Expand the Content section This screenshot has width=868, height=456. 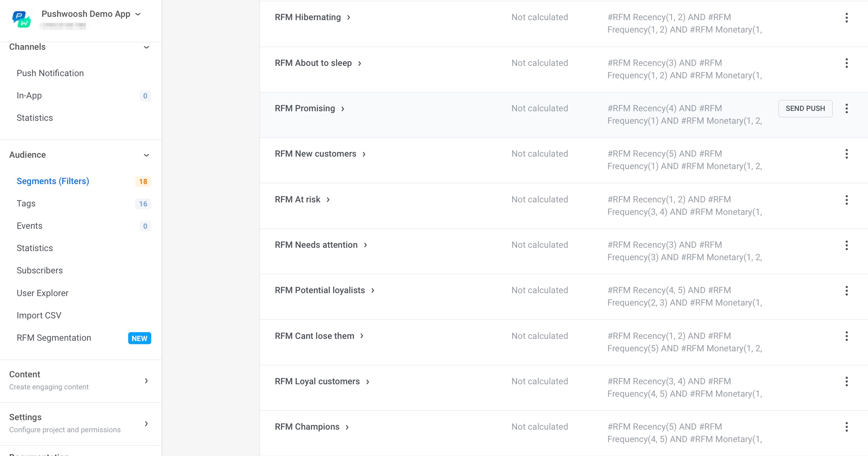pyautogui.click(x=146, y=381)
